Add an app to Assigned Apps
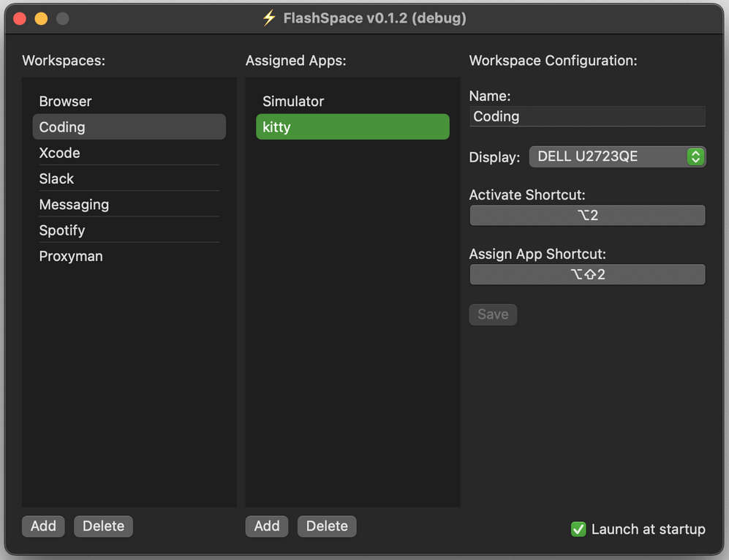The image size is (729, 560). click(x=267, y=526)
